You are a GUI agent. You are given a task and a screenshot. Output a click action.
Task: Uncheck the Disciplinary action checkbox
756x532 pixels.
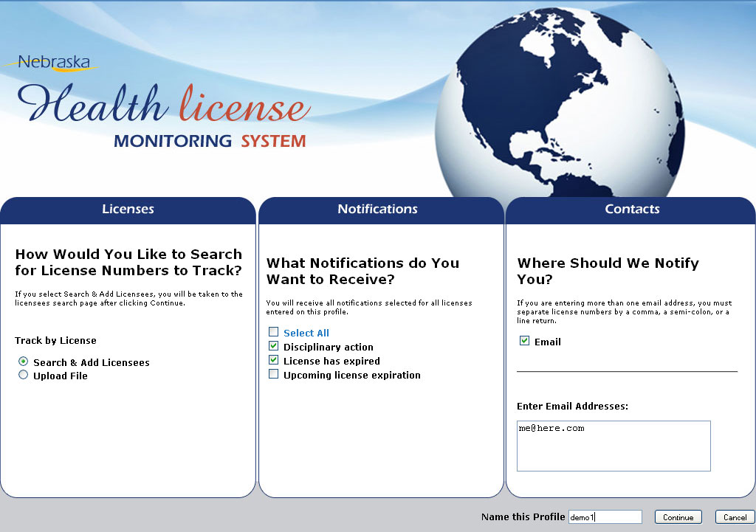tap(274, 346)
